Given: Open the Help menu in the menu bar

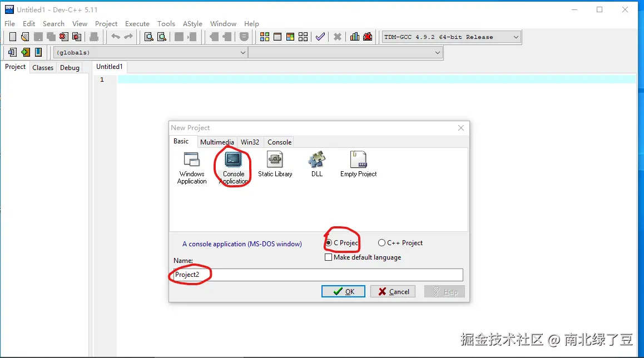Looking at the screenshot, I should (251, 24).
